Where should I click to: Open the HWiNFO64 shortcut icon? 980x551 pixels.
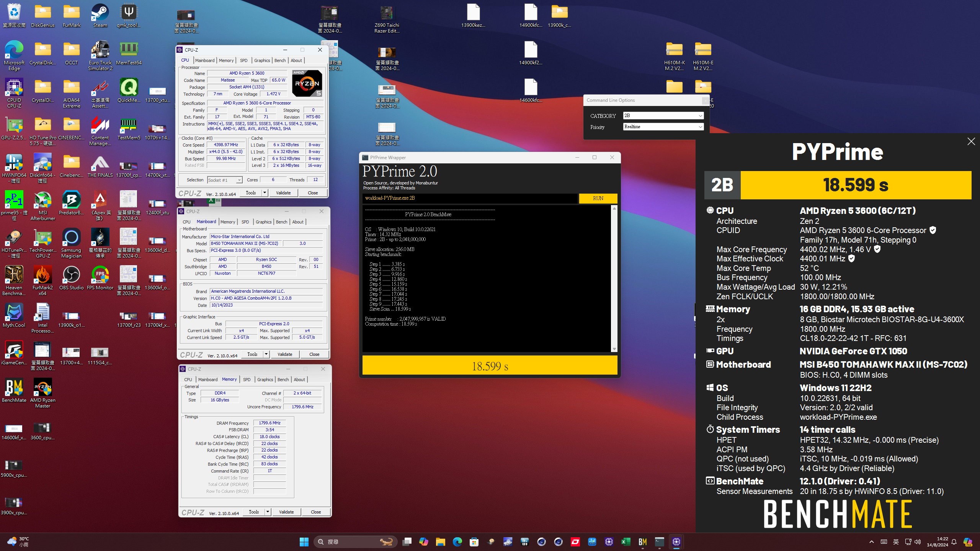[14, 168]
